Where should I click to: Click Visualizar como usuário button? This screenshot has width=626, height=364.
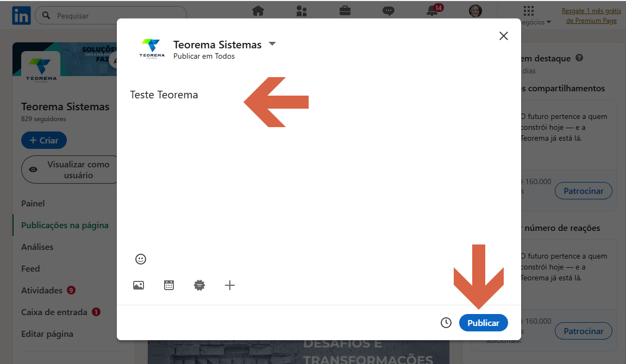[x=70, y=170]
